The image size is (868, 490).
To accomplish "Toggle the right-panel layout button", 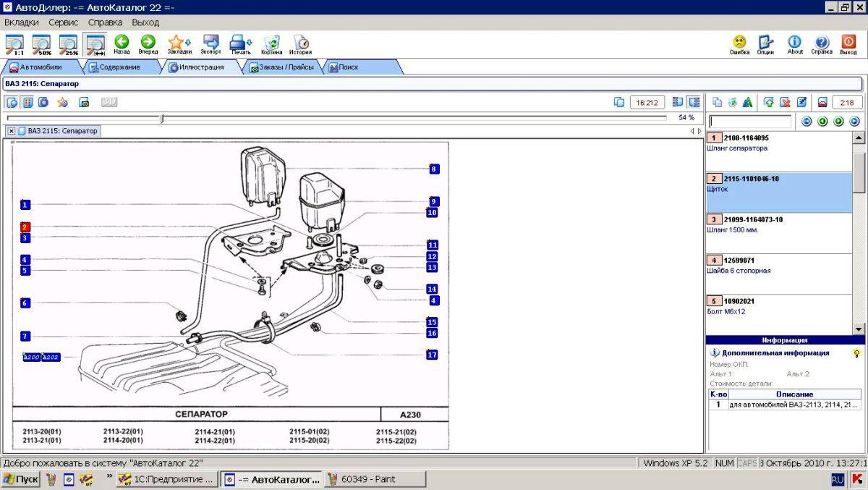I will point(694,102).
